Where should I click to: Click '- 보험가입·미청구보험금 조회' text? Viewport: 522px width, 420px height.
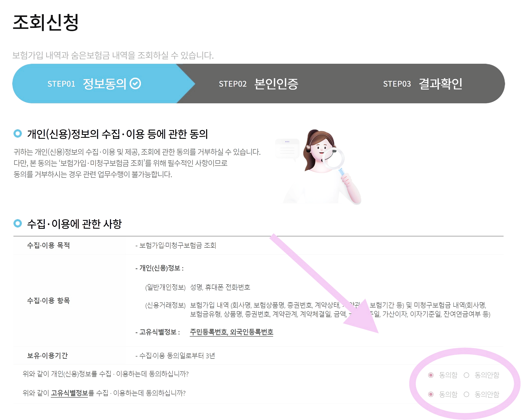pyautogui.click(x=176, y=246)
